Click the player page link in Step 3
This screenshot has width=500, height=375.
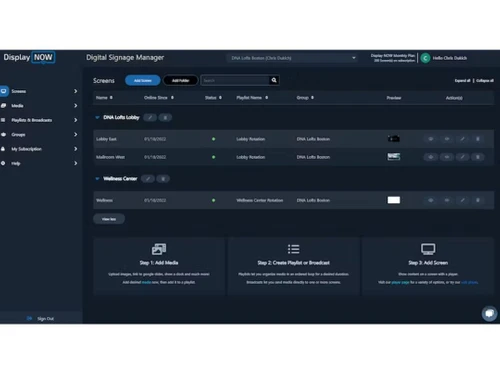point(400,282)
